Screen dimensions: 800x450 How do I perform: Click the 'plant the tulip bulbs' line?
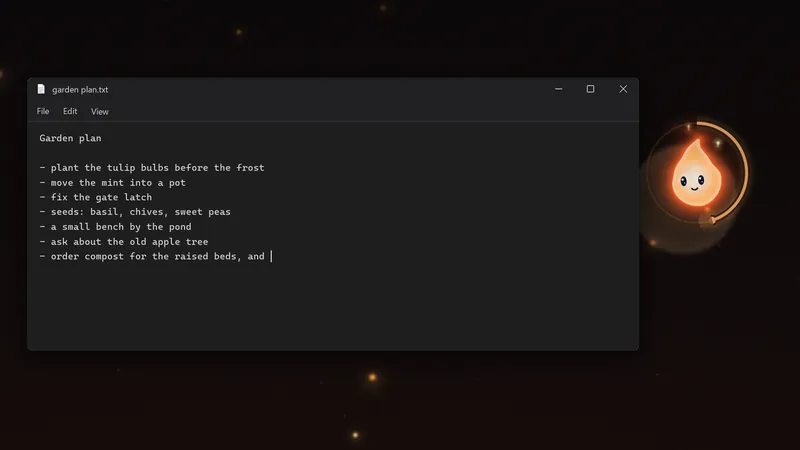point(152,168)
